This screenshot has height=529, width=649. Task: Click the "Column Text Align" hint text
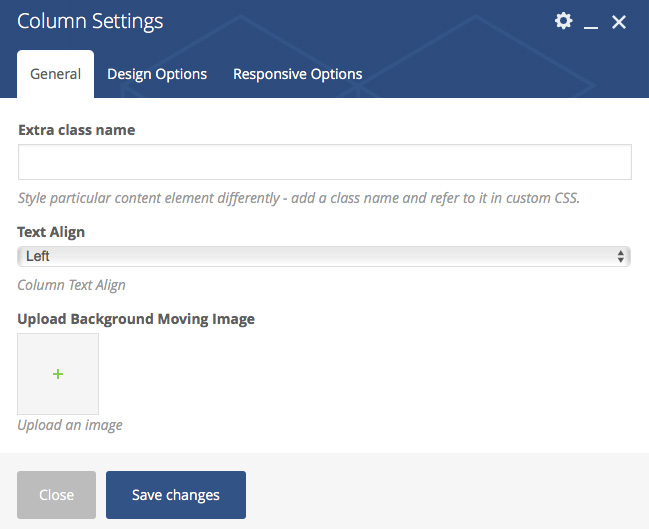pyautogui.click(x=71, y=285)
